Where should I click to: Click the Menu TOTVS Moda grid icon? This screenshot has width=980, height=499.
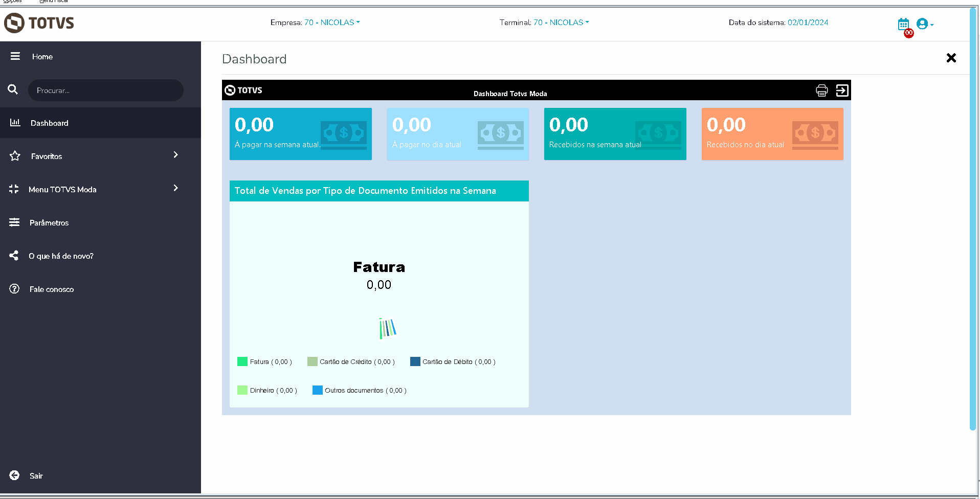point(14,189)
